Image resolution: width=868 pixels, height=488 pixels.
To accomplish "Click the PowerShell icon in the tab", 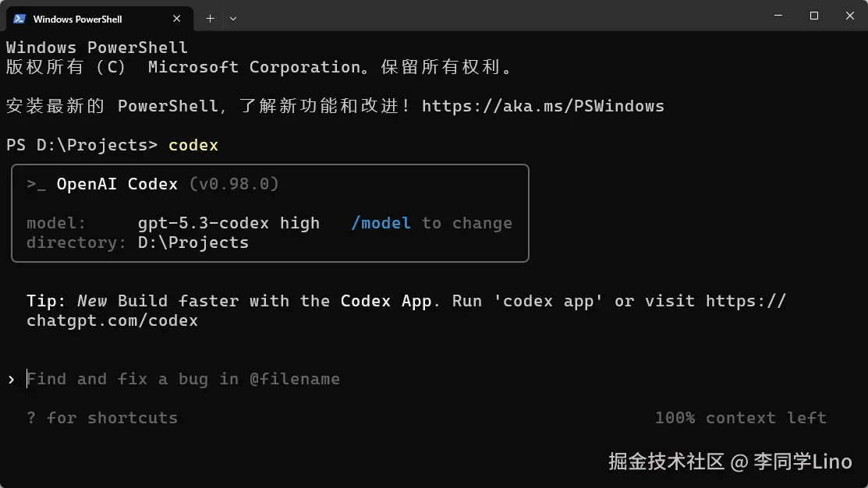I will pyautogui.click(x=19, y=18).
